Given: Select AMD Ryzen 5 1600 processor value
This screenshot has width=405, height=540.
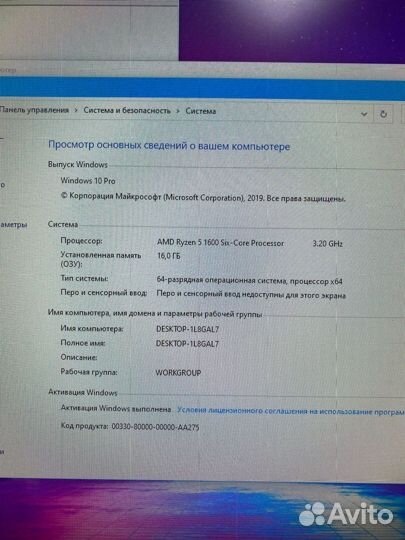Looking at the screenshot, I should tap(220, 243).
